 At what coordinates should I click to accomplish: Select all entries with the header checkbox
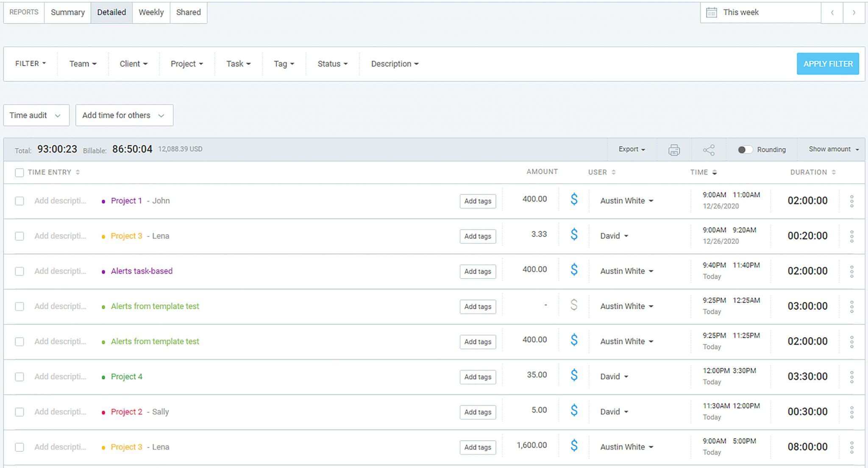pyautogui.click(x=19, y=172)
